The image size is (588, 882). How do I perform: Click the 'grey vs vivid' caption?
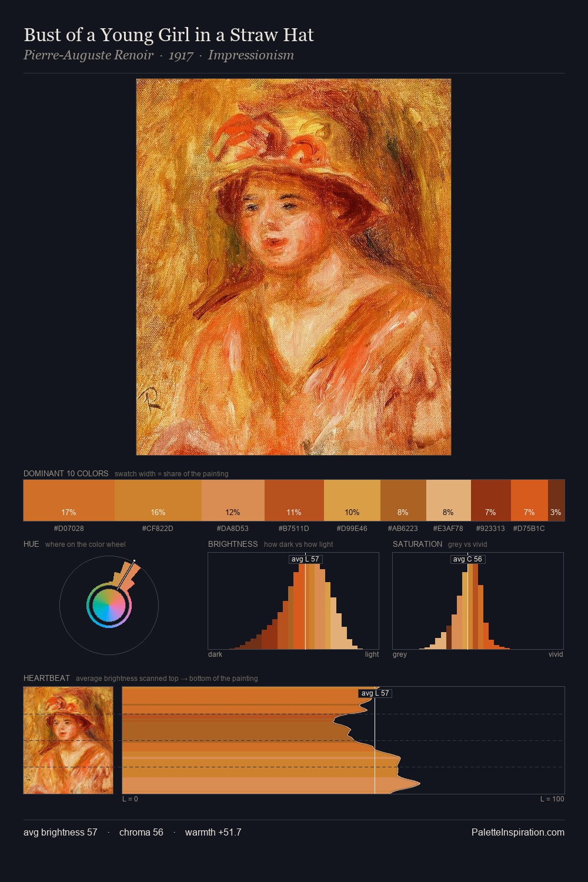pyautogui.click(x=467, y=544)
